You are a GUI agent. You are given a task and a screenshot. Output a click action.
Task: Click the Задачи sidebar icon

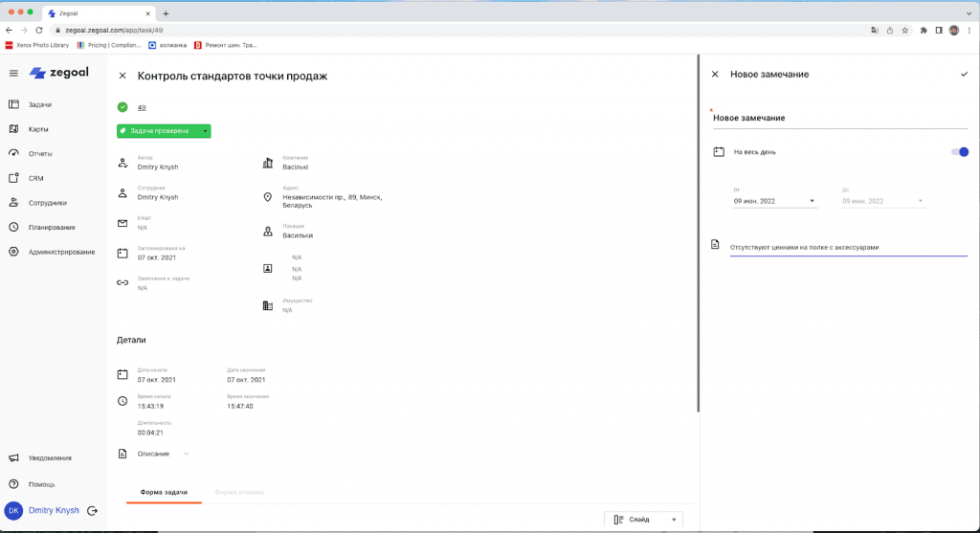point(13,104)
